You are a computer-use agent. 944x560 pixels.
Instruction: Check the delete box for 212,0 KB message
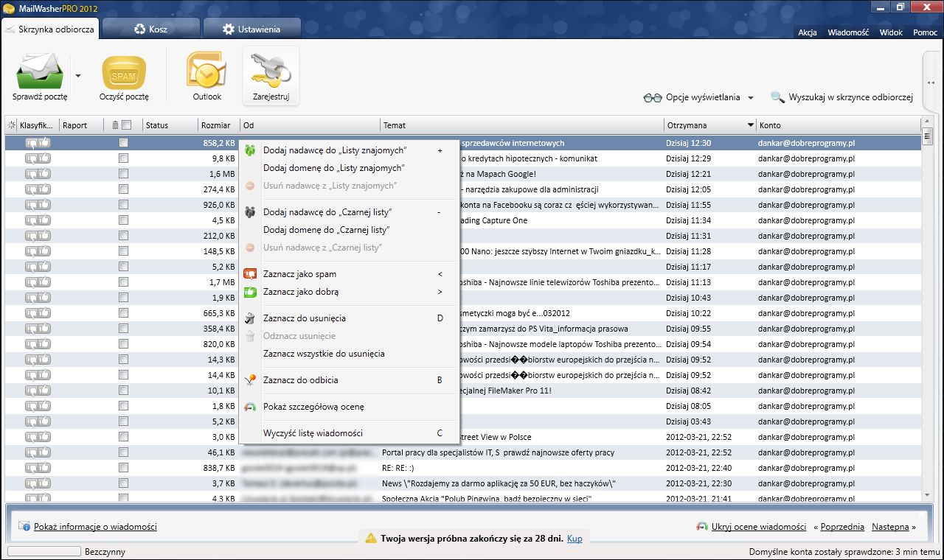124,236
